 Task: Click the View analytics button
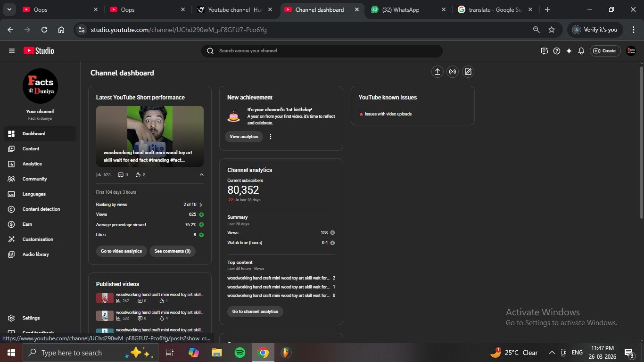click(244, 137)
